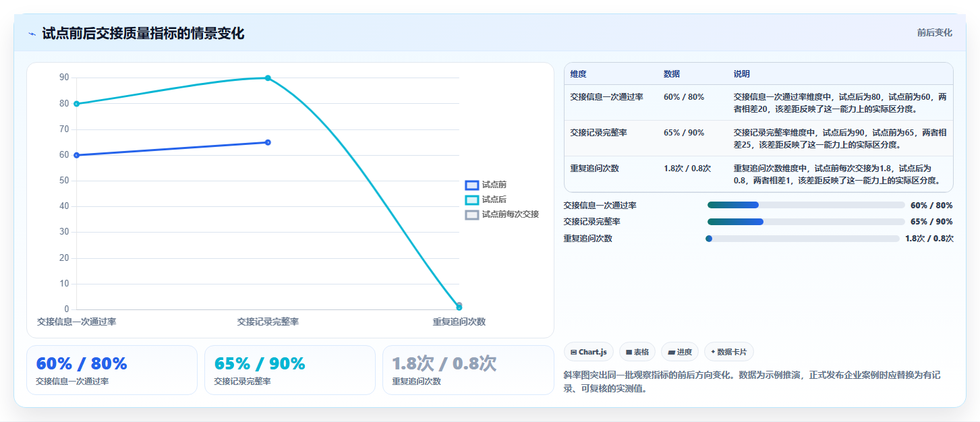Click the 前后变化 label in header
This screenshot has width=980, height=422.
pos(935,32)
